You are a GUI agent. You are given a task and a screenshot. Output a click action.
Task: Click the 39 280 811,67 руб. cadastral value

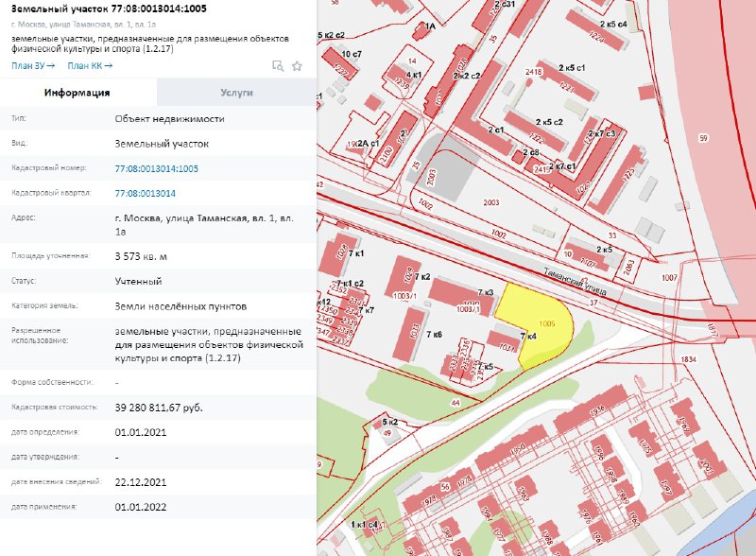point(159,408)
